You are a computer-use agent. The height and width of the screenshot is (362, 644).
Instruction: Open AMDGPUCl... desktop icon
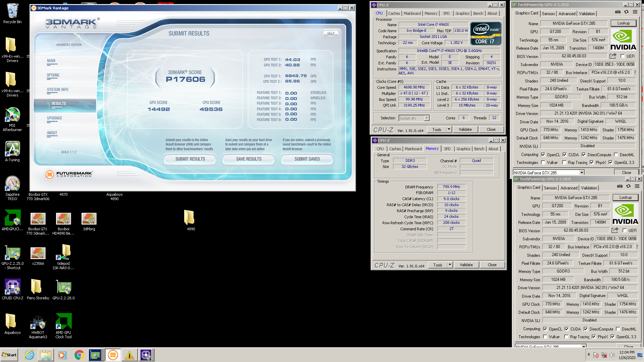point(12,221)
